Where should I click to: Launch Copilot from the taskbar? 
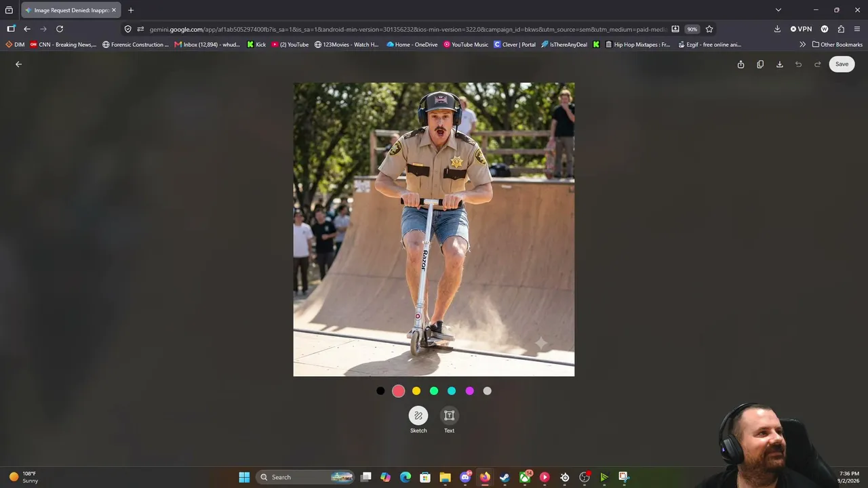[386, 477]
